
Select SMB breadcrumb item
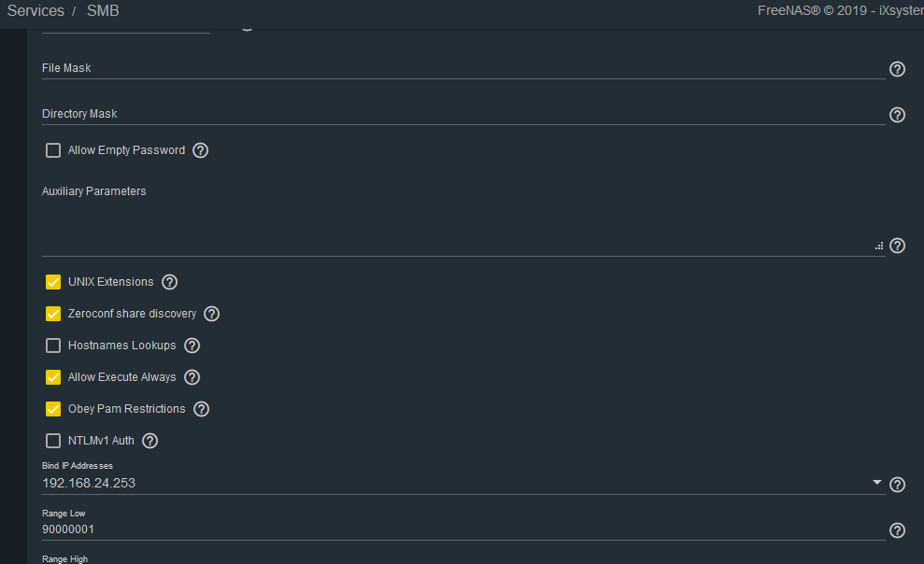pyautogui.click(x=103, y=10)
